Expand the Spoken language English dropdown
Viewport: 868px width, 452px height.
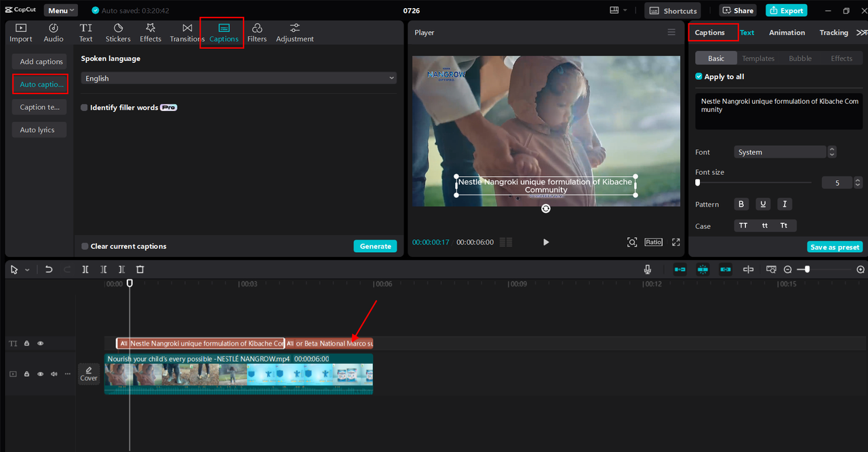tap(239, 79)
